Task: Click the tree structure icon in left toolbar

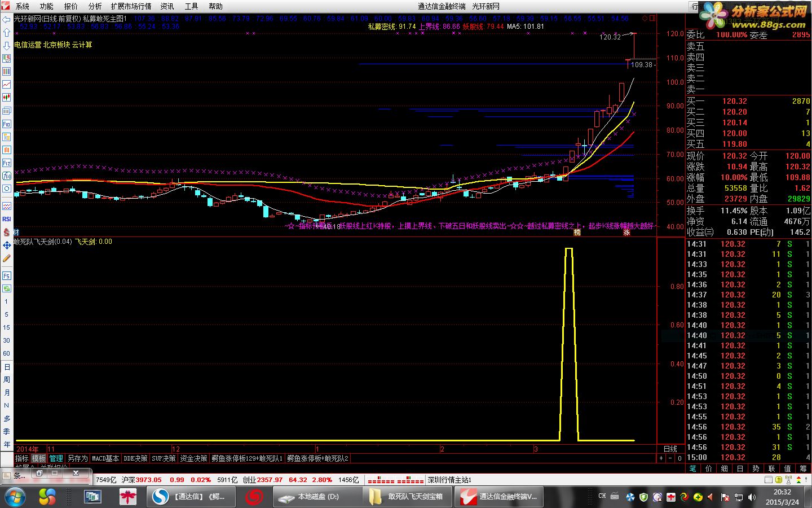Action: coord(7,137)
